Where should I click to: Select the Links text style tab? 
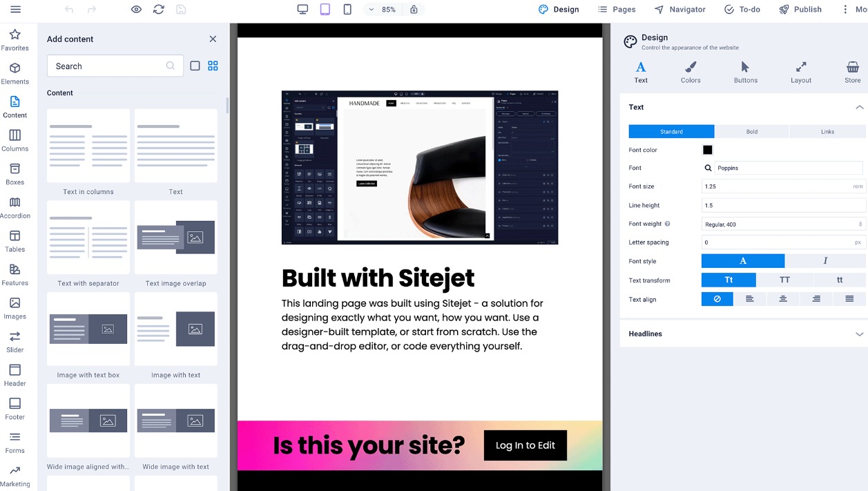pyautogui.click(x=827, y=131)
